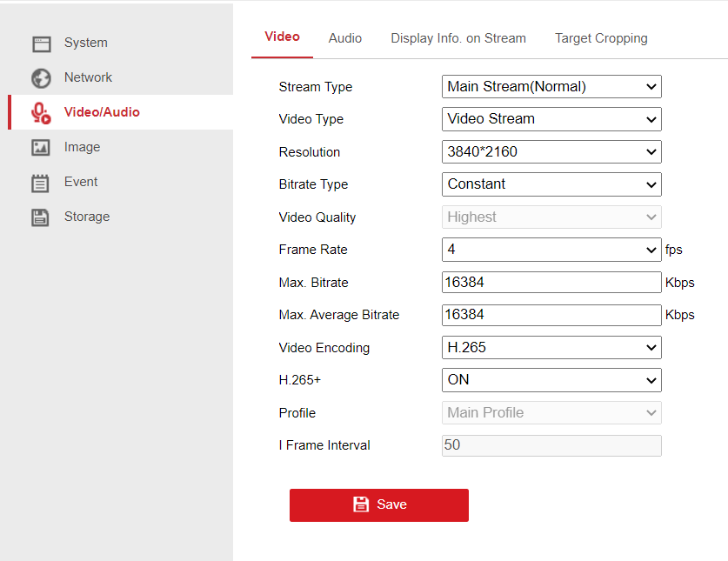The image size is (728, 561).
Task: Toggle the H.265+ ON dropdown
Action: click(x=551, y=380)
